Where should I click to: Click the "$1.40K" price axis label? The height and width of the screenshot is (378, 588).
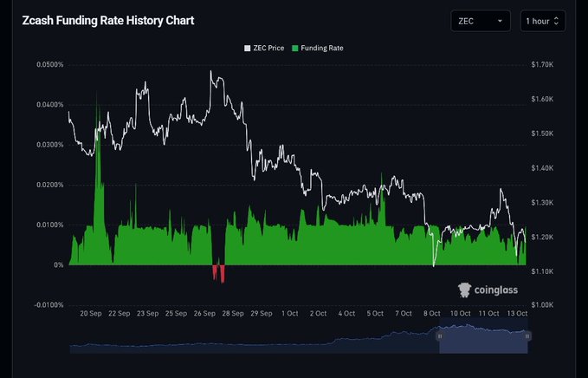coord(542,168)
